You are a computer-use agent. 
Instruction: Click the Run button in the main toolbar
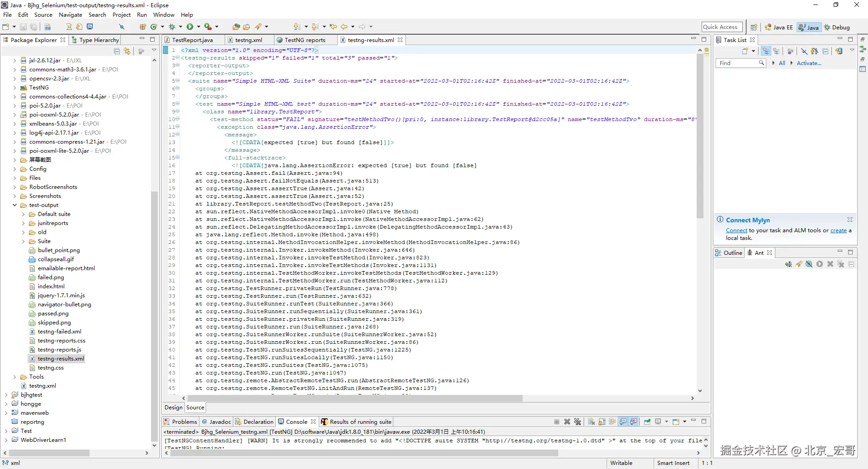pos(190,27)
